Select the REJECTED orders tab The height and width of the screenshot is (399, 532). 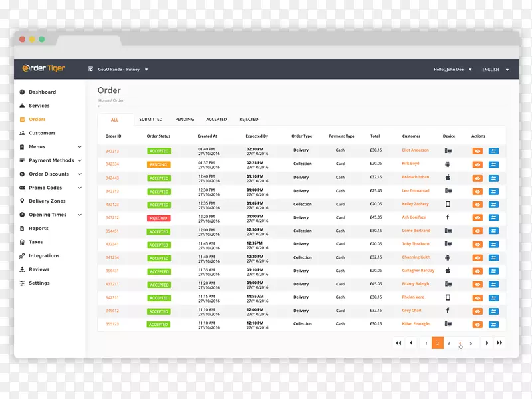[x=249, y=120]
